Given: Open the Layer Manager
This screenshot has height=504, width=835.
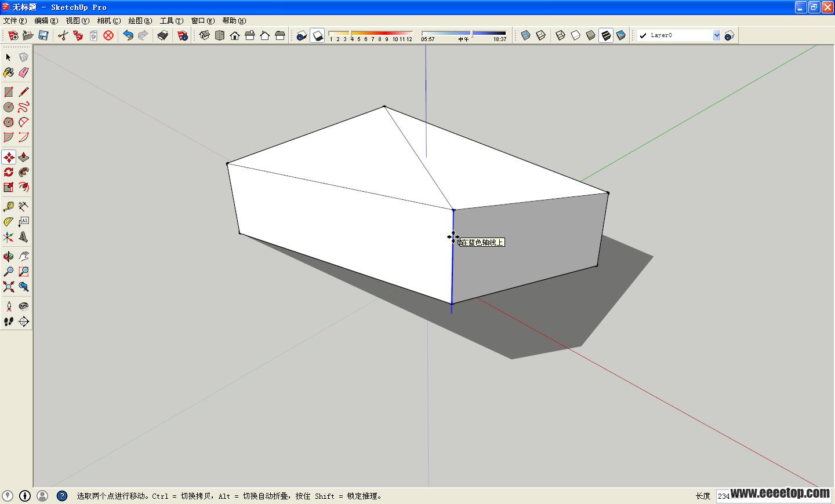Looking at the screenshot, I should (x=729, y=35).
